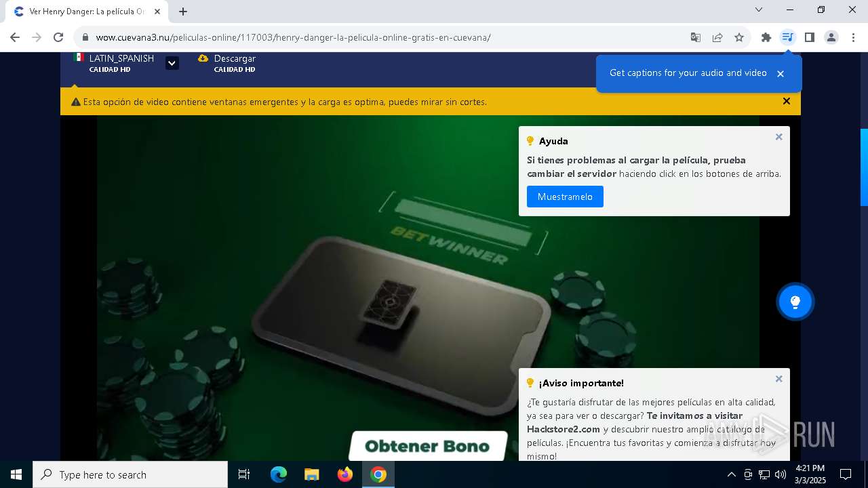Close the Aviso importante notice
Image resolution: width=868 pixels, height=488 pixels.
(x=778, y=379)
